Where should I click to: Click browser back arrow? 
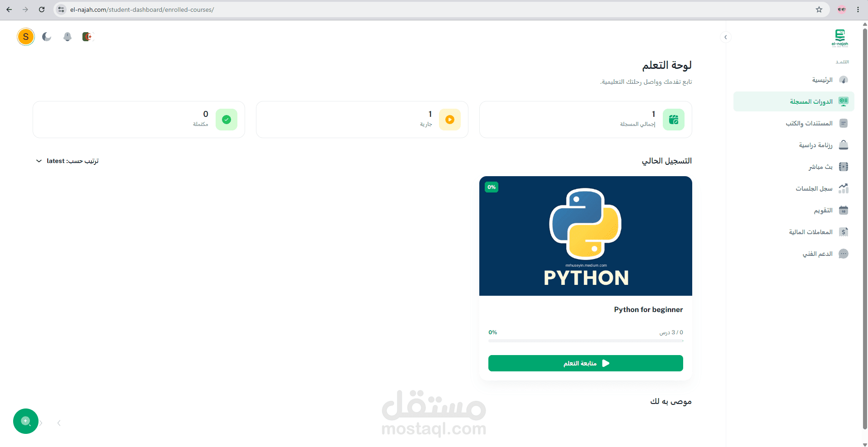(x=9, y=10)
